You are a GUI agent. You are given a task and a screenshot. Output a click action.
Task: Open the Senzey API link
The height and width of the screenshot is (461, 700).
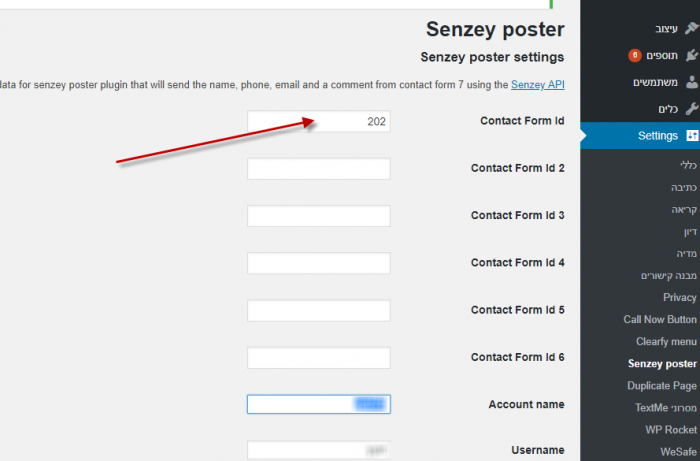[x=537, y=86]
